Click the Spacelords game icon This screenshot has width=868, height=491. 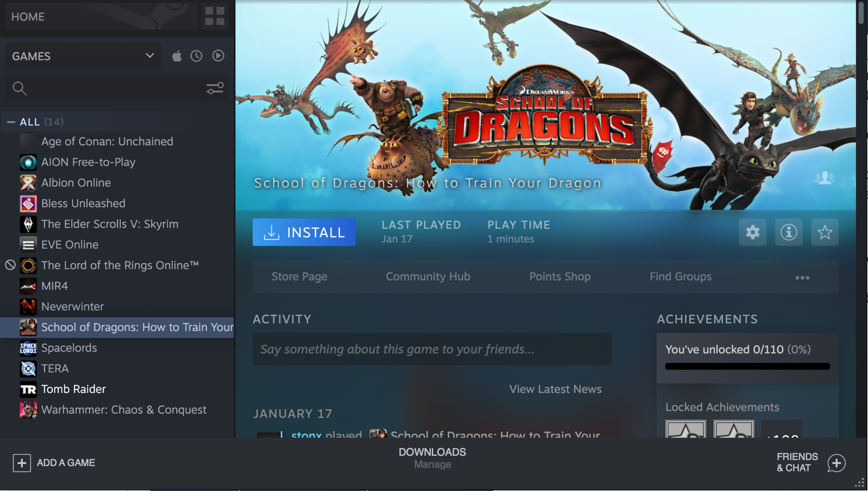tap(28, 348)
